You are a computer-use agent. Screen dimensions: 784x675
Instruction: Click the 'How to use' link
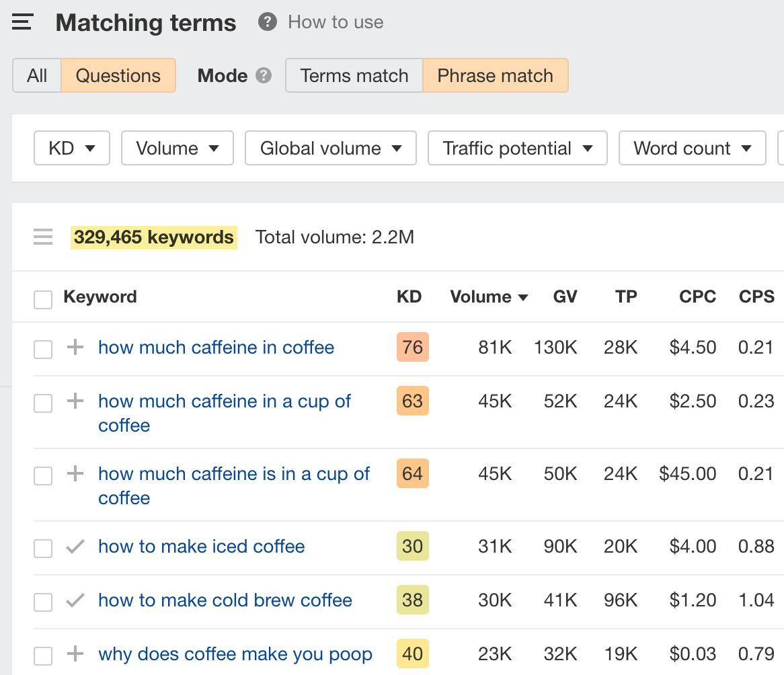pos(335,22)
